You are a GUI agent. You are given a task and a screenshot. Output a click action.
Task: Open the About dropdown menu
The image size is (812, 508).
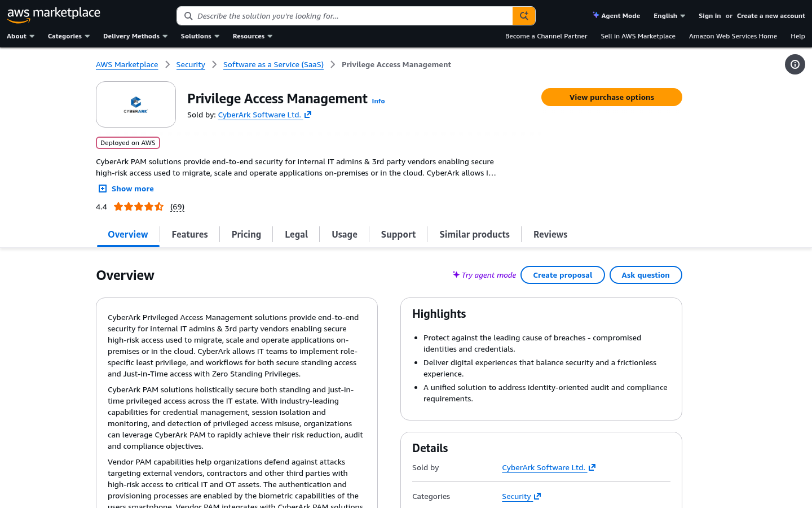coord(21,36)
